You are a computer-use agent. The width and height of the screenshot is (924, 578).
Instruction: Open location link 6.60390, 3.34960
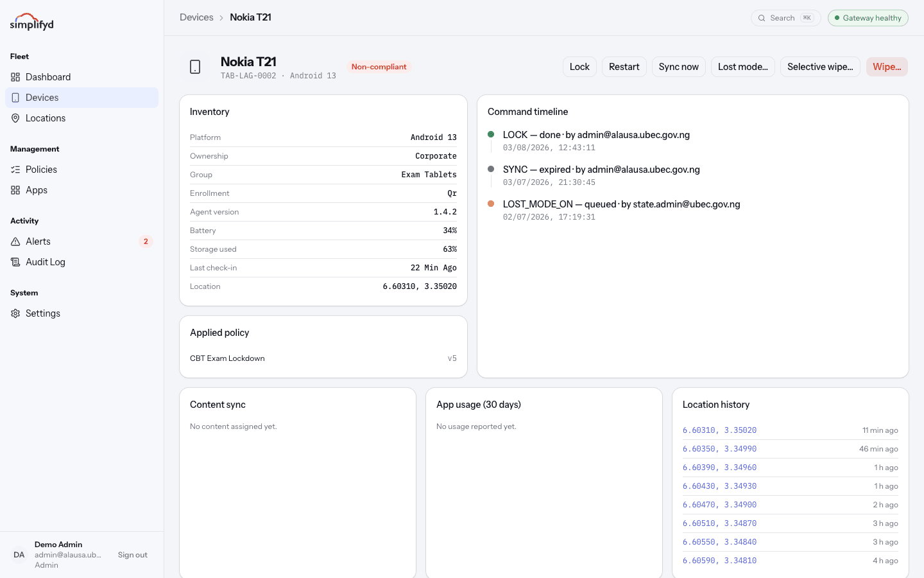coord(720,468)
